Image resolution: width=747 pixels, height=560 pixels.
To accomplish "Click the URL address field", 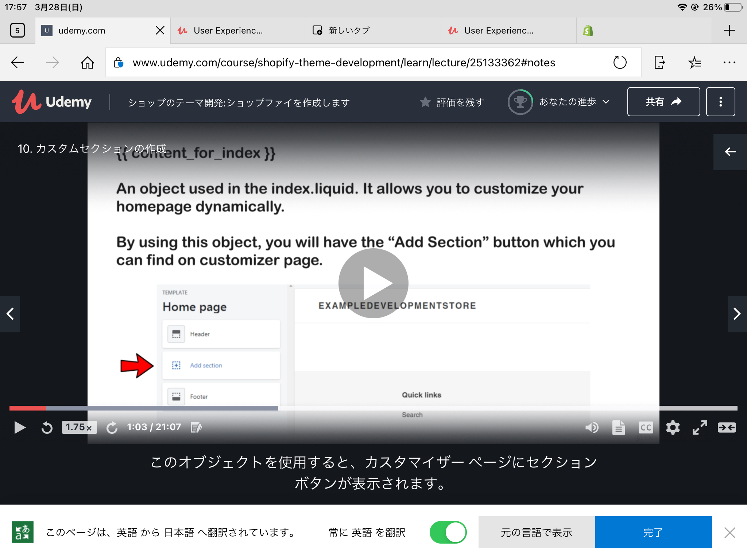I will point(344,63).
